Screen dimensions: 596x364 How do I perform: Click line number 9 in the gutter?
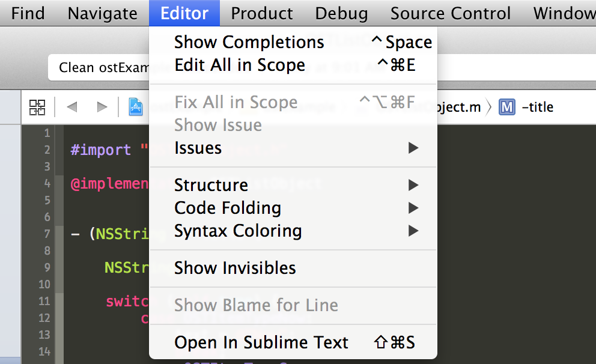47,267
